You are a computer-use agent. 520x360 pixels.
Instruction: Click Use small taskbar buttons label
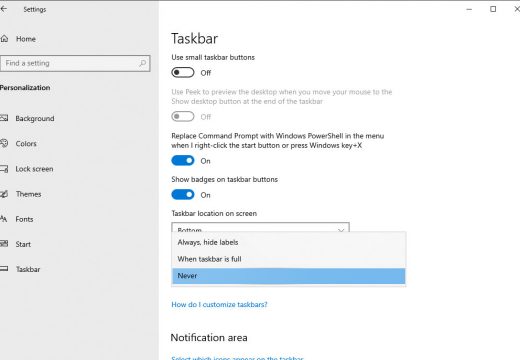click(x=213, y=57)
